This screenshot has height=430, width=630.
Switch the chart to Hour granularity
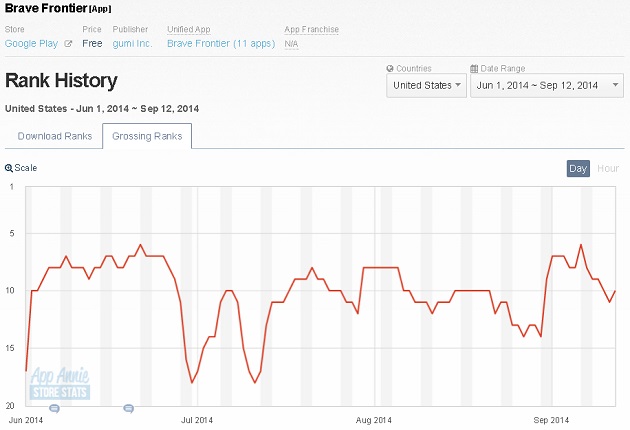(608, 168)
